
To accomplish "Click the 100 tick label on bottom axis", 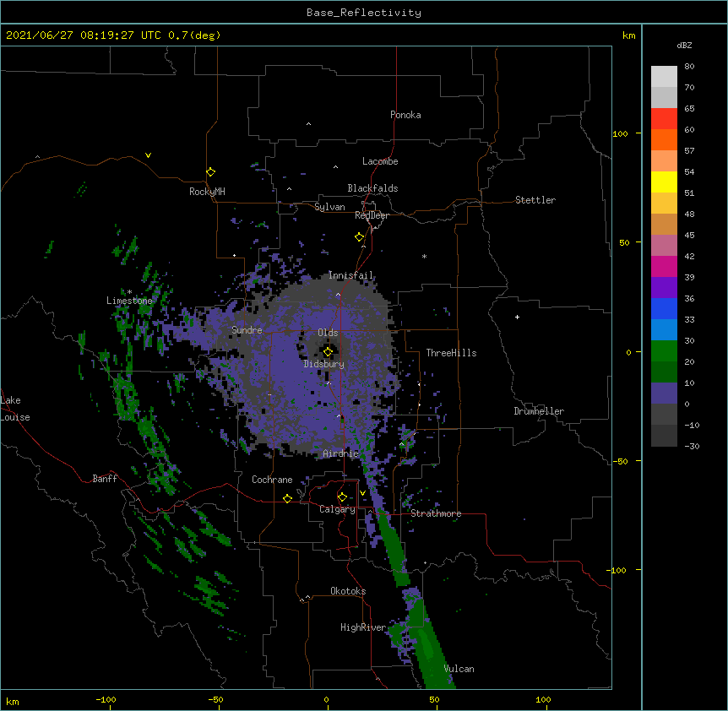I will (x=543, y=699).
